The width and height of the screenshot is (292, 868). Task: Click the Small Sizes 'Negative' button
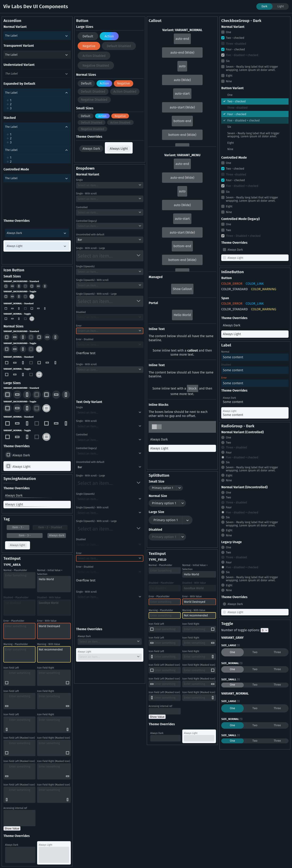click(120, 116)
